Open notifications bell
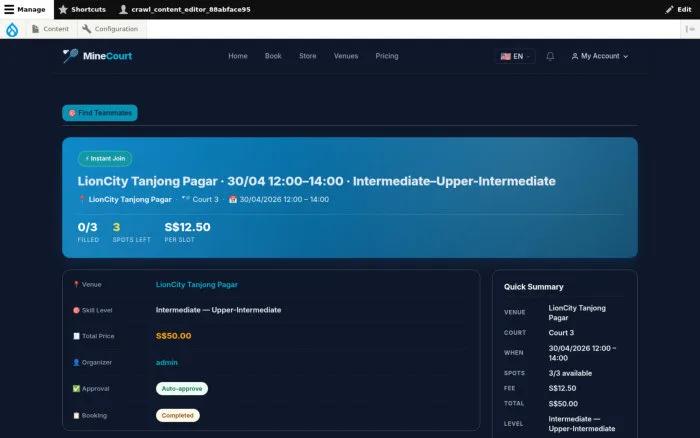 (550, 56)
